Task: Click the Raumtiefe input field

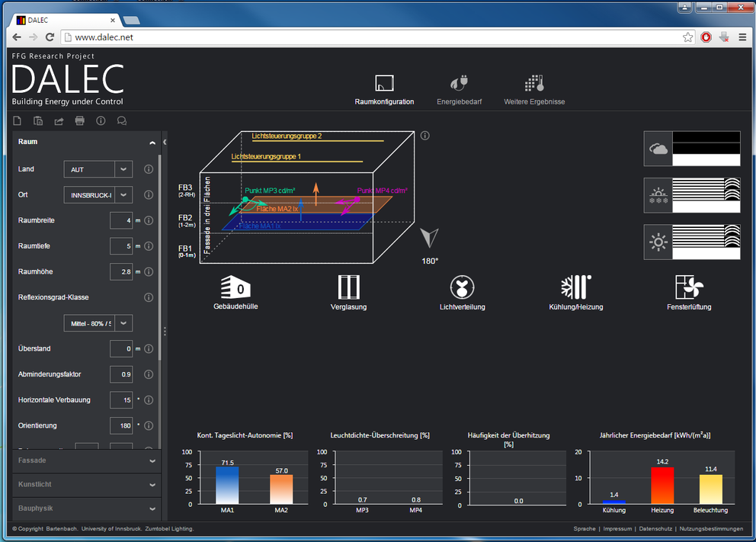Action: coord(121,246)
